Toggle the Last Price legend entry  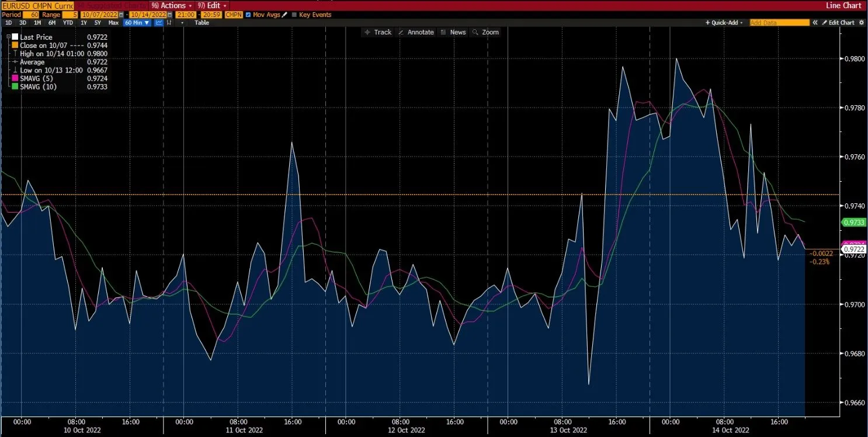tap(15, 36)
